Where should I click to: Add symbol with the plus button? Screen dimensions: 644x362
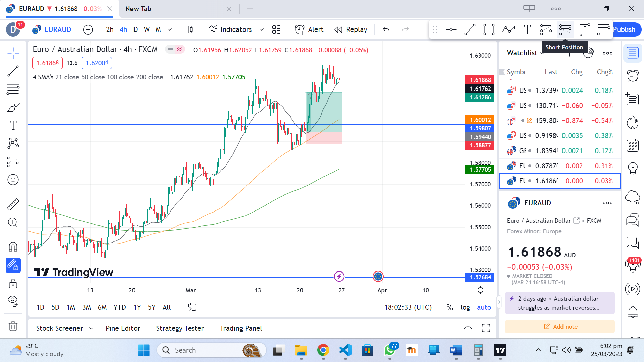[x=88, y=29]
